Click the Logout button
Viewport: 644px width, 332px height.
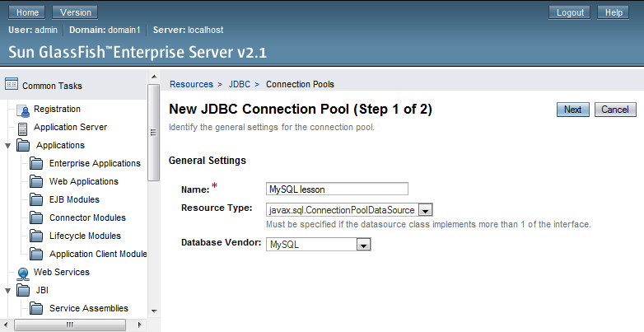[570, 12]
